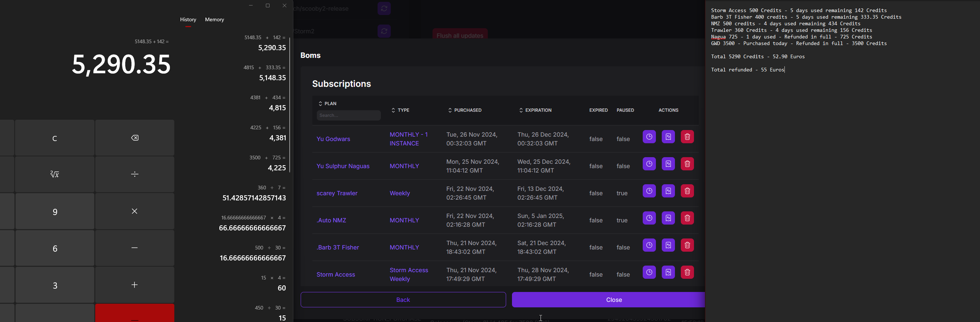Click the clock icon for .Barb 3T Fisher
Screen dimensions: 980x322
coord(649,245)
